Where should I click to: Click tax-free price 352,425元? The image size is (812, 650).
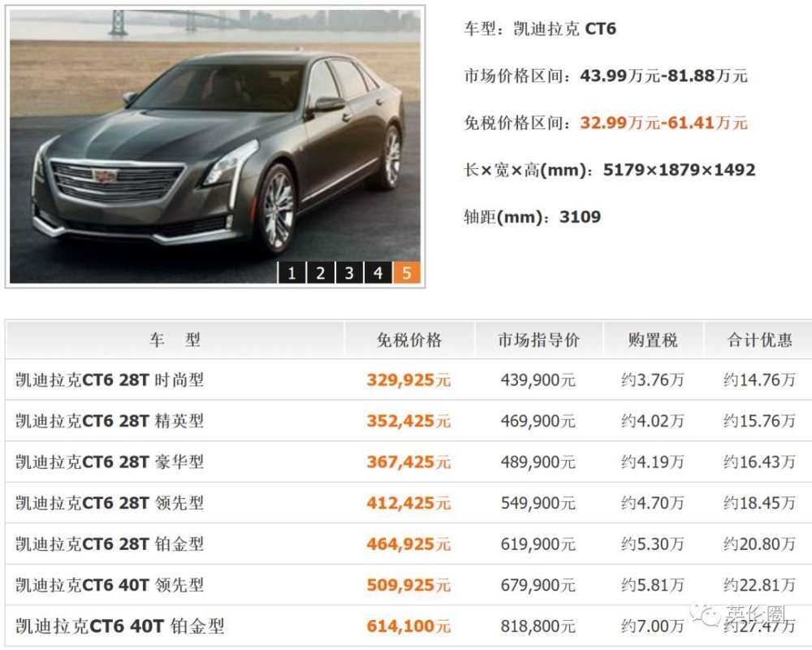(408, 421)
